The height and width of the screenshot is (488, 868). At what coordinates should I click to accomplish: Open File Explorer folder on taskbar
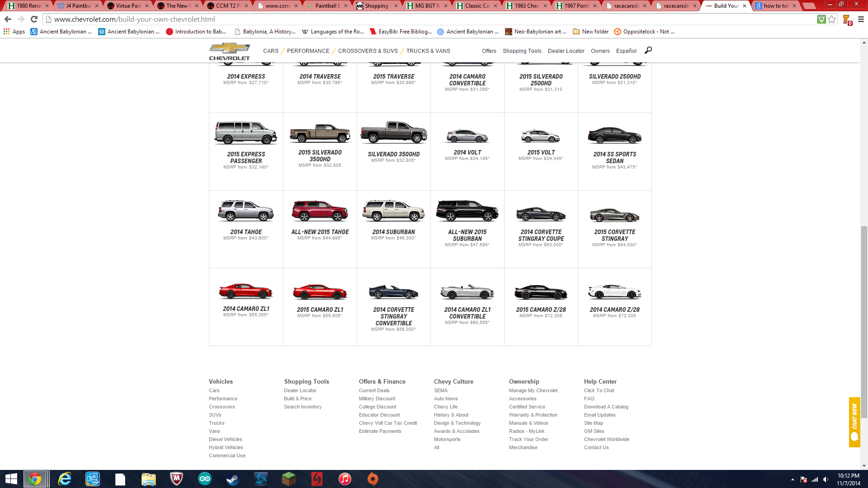tap(148, 479)
